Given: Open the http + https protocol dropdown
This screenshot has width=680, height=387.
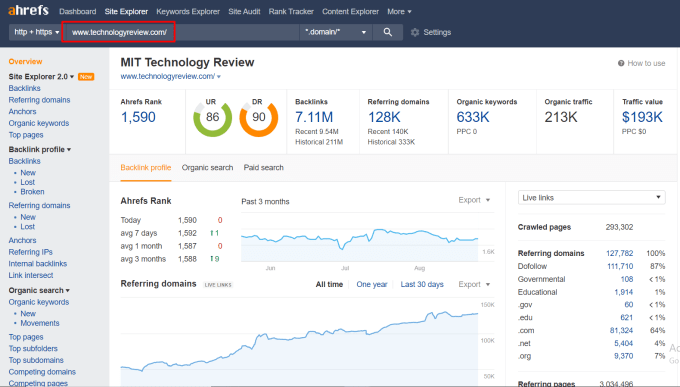Looking at the screenshot, I should [36, 32].
